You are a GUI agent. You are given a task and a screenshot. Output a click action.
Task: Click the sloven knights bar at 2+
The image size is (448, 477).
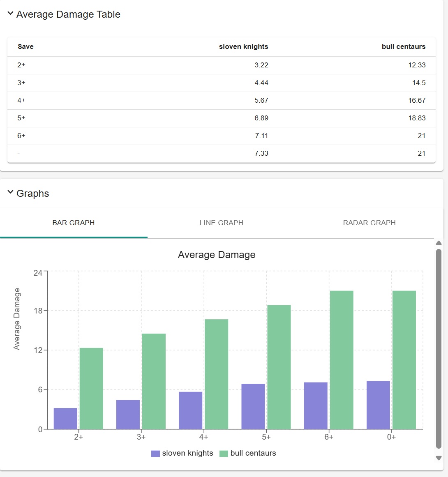(x=65, y=419)
